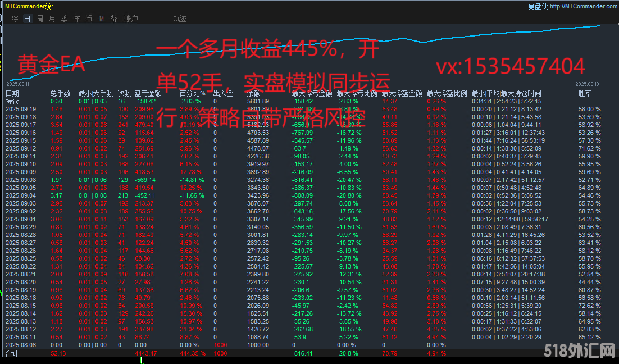
Task: Open the MTCommander.com website link
Action: pyautogui.click(x=584, y=6)
